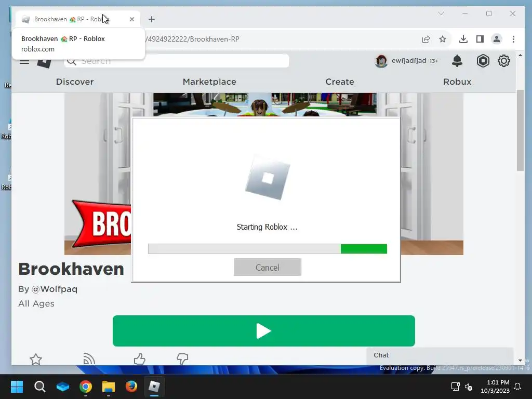Like Brookhaven with thumbs up
This screenshot has width=532, height=399.
tap(139, 359)
